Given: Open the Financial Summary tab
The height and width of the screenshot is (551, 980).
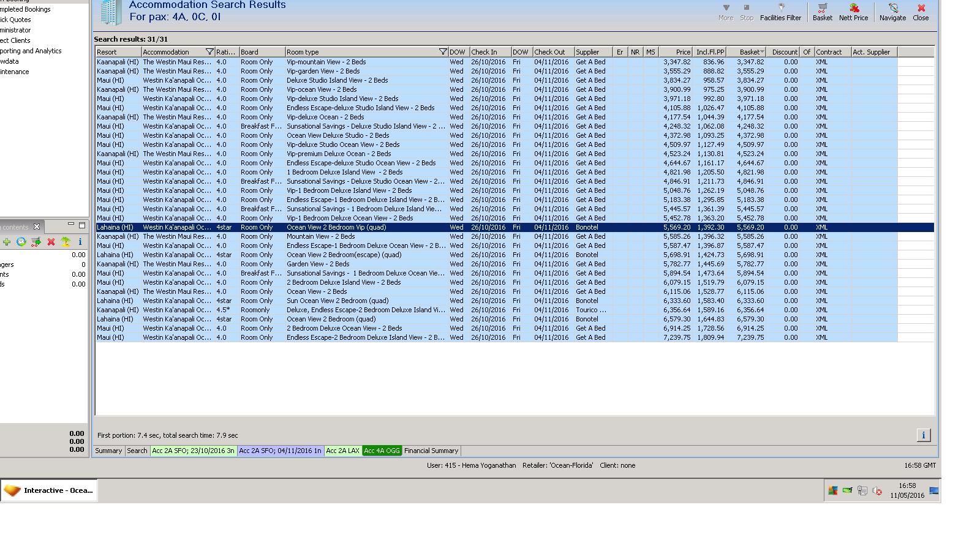Looking at the screenshot, I should 431,451.
